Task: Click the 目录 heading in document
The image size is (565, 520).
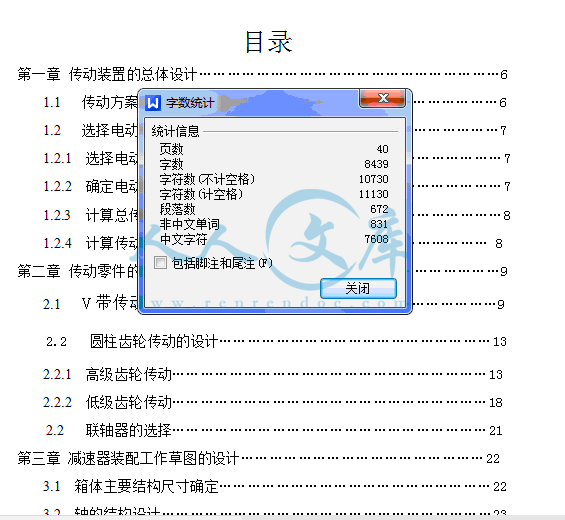Action: 269,42
